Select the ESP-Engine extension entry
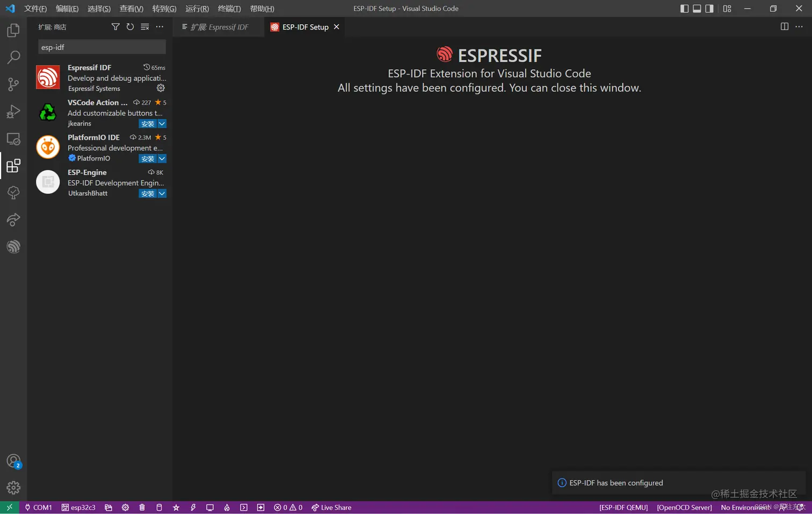 [100, 182]
